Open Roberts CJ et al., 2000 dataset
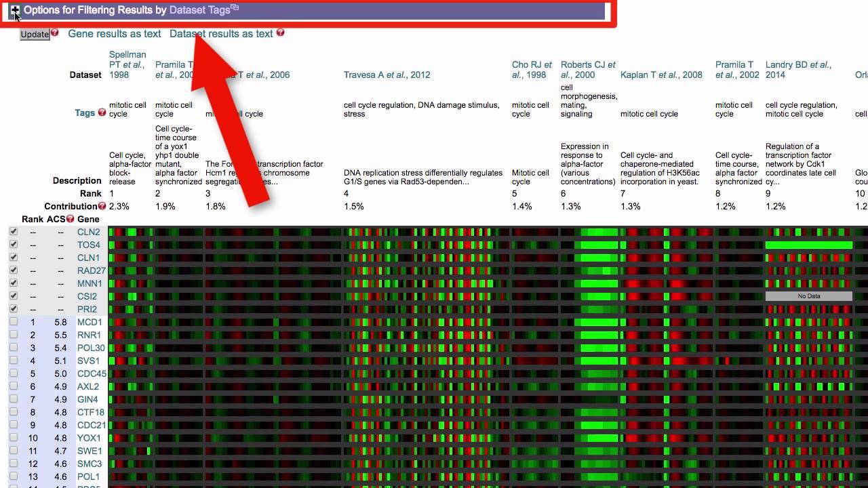The height and width of the screenshot is (488, 868). pos(588,70)
